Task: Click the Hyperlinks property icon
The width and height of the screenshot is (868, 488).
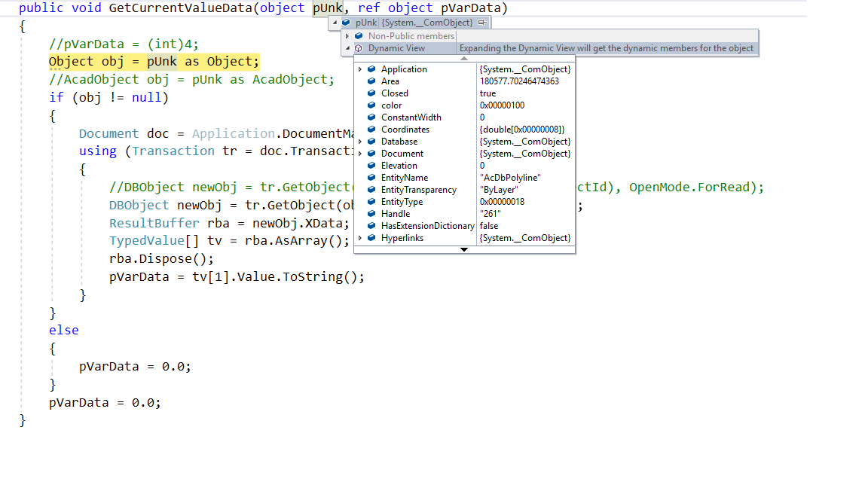Action: (x=371, y=238)
